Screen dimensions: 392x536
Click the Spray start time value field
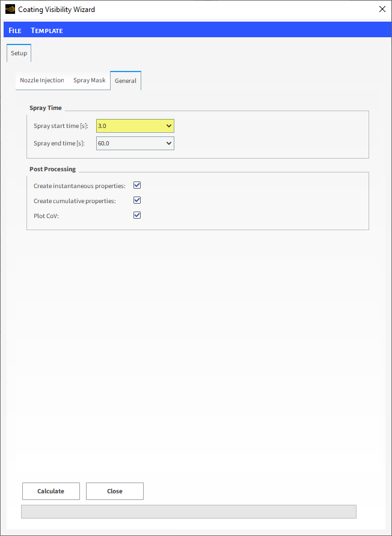[x=129, y=126]
